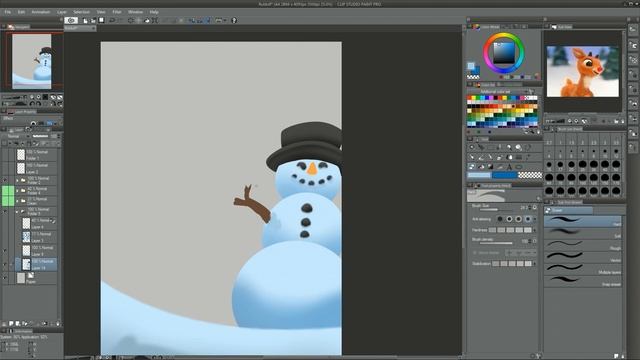Select the Multiple layers eraser sub tool
Viewport: 640px width, 360px height.
click(583, 269)
